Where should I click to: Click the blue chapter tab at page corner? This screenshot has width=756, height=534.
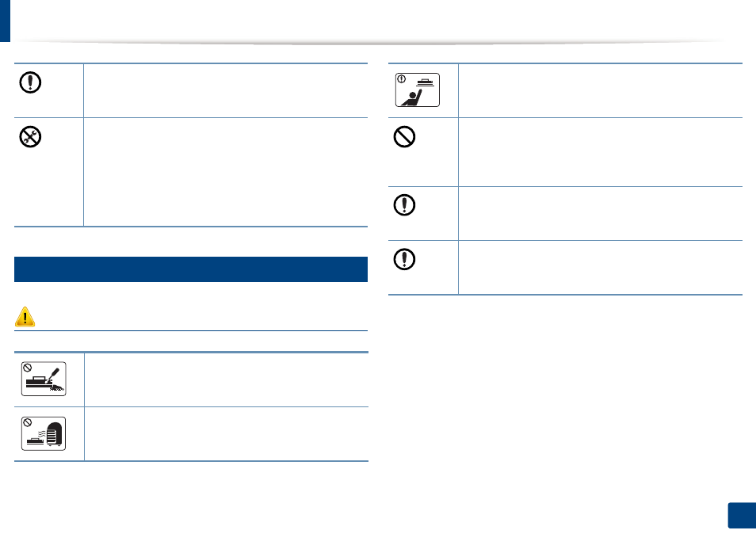(5, 21)
